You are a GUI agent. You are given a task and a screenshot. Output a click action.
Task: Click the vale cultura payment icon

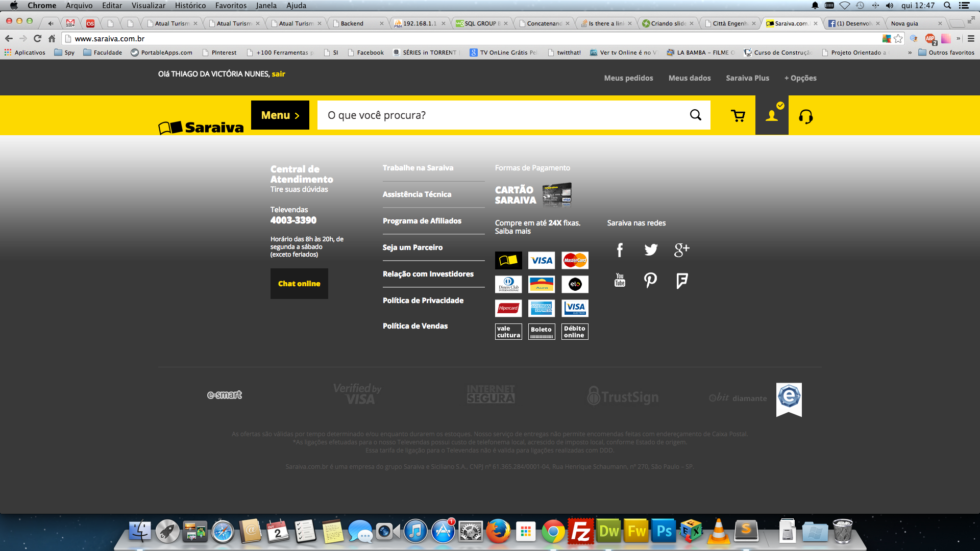508,332
